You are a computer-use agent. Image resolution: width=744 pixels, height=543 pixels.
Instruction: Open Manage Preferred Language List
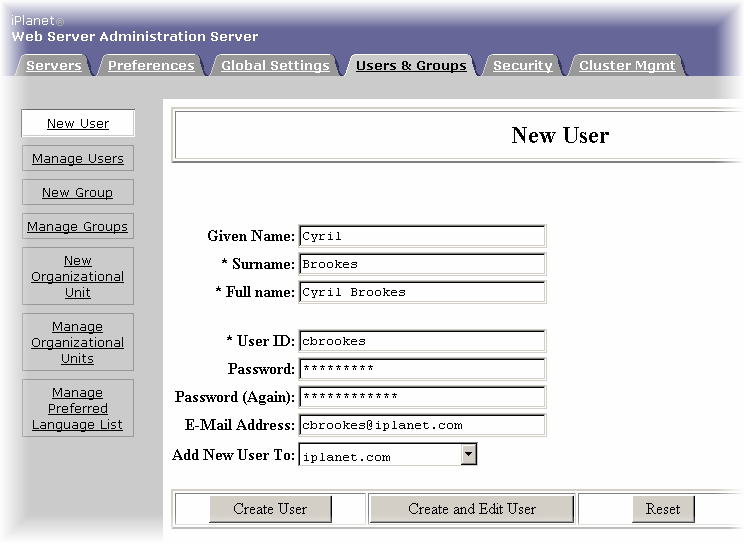(x=78, y=408)
